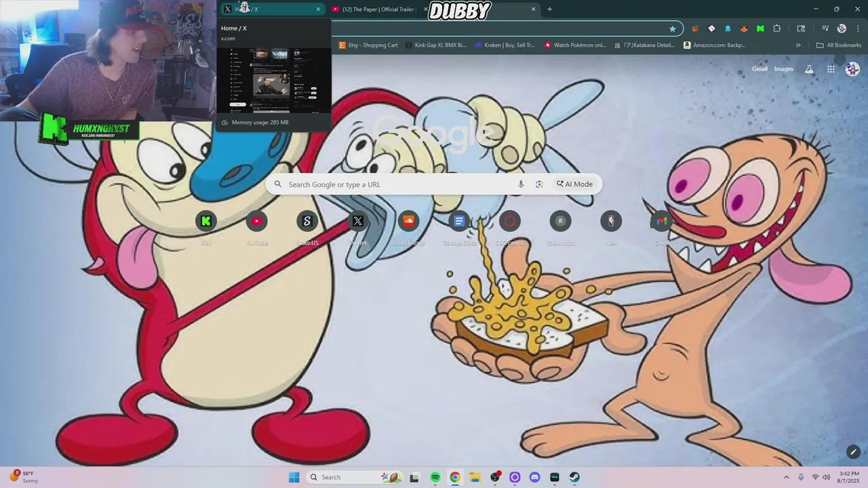Search by image with Google Lens icon

tap(539, 184)
